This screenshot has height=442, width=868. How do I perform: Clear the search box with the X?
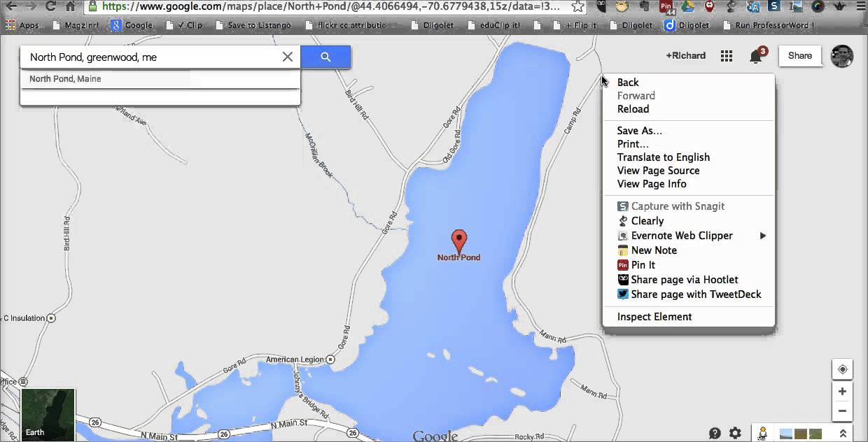pyautogui.click(x=288, y=57)
